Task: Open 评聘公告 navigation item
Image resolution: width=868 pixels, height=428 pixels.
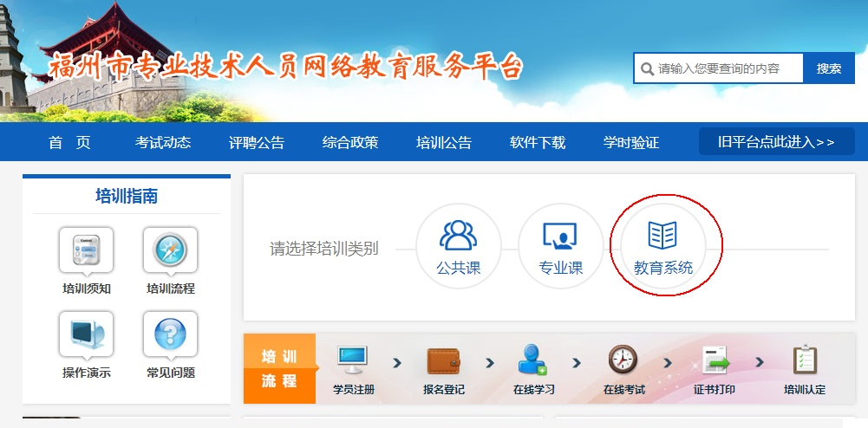Action: click(257, 143)
